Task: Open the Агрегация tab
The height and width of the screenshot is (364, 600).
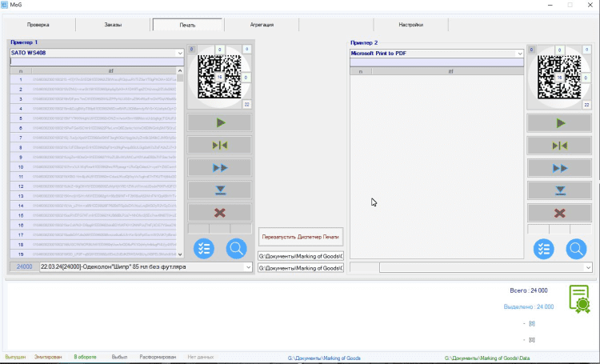Action: (x=261, y=25)
